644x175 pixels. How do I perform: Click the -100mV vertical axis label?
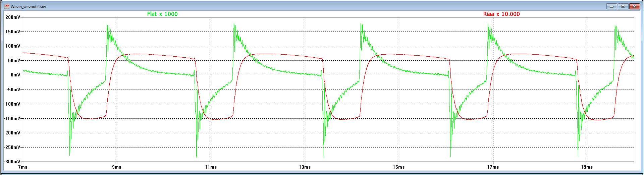pyautogui.click(x=12, y=104)
